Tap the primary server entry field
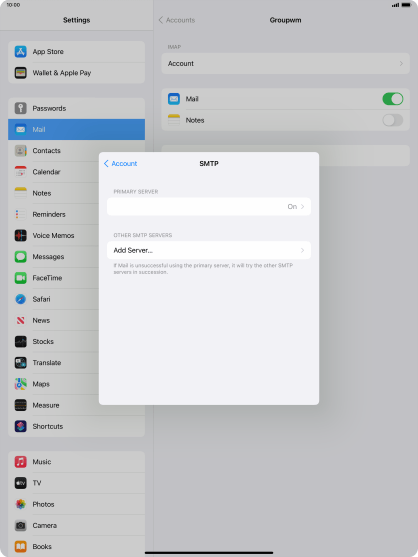Viewport: 418px width, 557px height. point(209,206)
